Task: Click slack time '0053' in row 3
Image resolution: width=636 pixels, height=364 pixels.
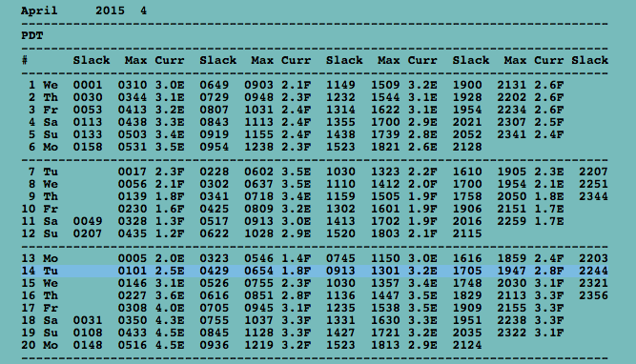Action: [88, 110]
